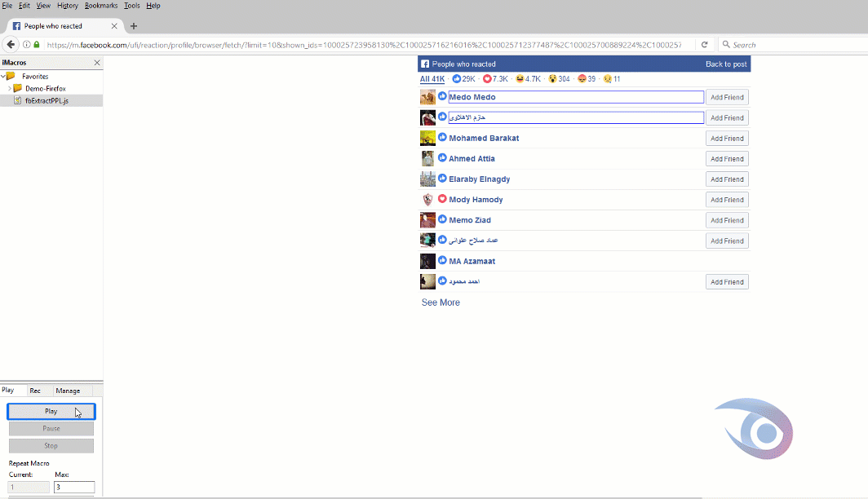Open a new tab with the plus icon
Image resolution: width=868 pixels, height=499 pixels.
134,26
